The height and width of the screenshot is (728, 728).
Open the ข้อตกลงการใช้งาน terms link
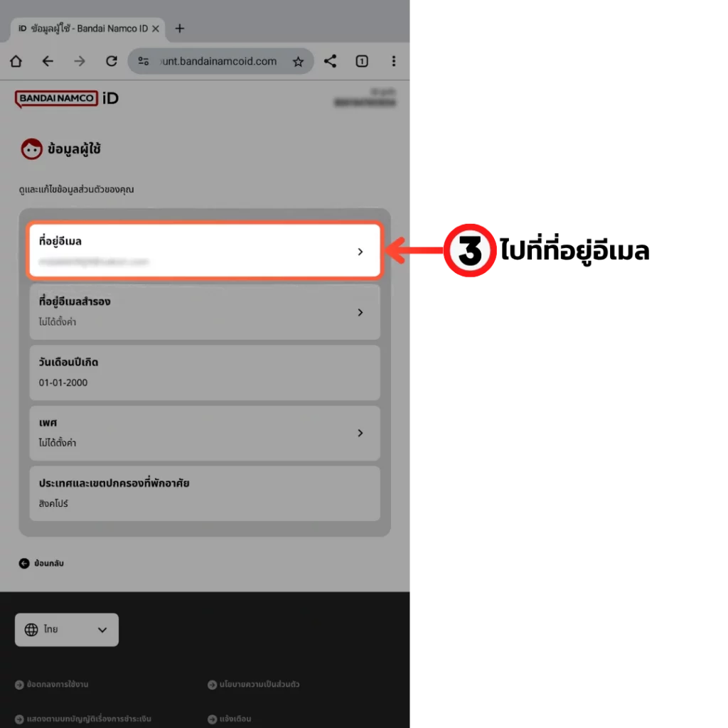[57, 685]
